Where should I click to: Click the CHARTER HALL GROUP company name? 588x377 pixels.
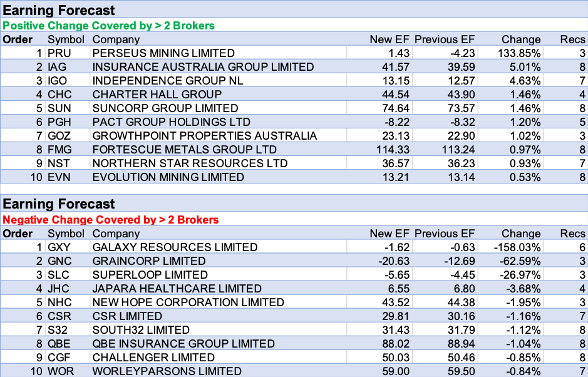coord(157,95)
